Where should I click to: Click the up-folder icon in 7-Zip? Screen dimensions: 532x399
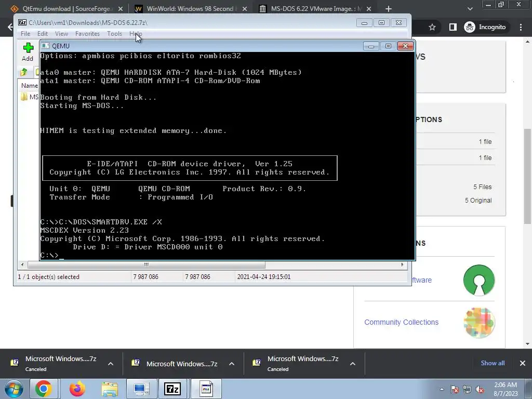pyautogui.click(x=24, y=72)
